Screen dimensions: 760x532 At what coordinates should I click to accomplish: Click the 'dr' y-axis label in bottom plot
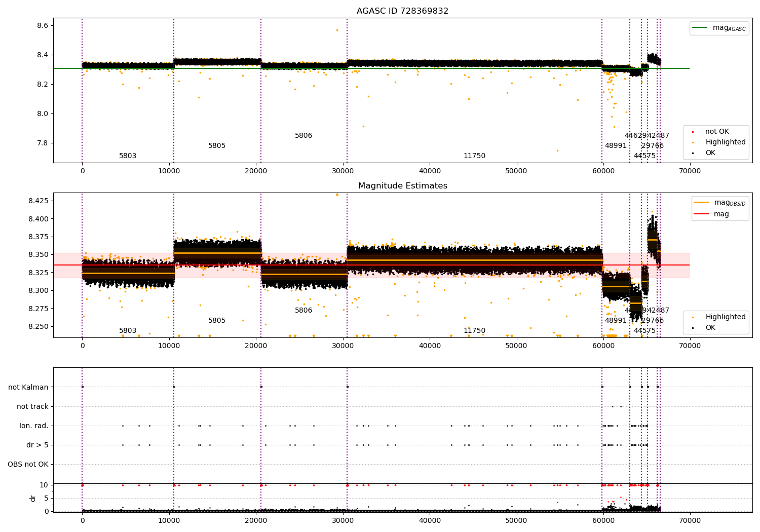(x=33, y=498)
